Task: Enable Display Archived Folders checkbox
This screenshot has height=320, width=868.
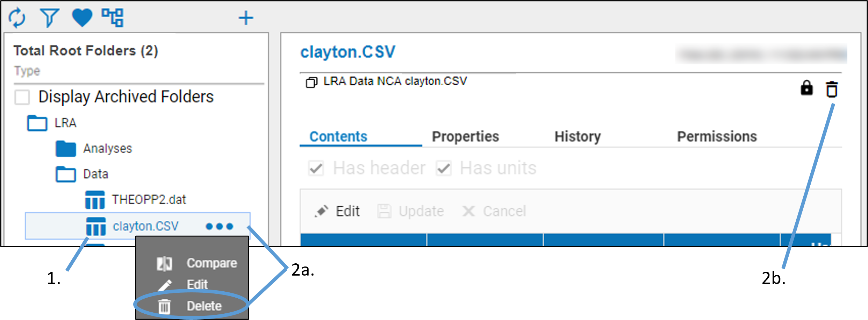Action: (x=22, y=97)
